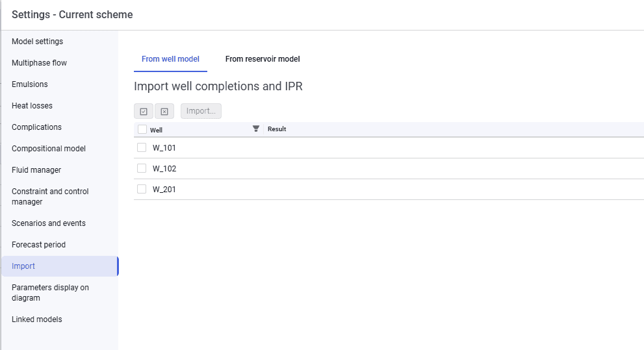Open the Well column filter icon
The image size is (644, 350).
click(256, 129)
